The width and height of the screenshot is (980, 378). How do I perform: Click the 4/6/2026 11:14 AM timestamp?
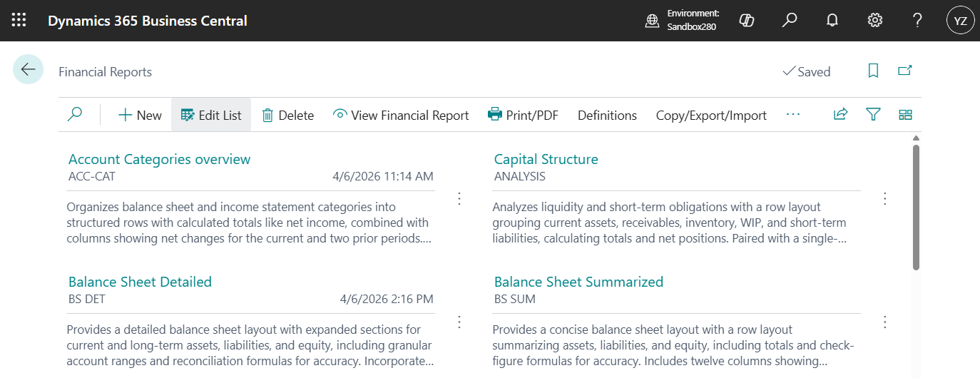point(383,176)
